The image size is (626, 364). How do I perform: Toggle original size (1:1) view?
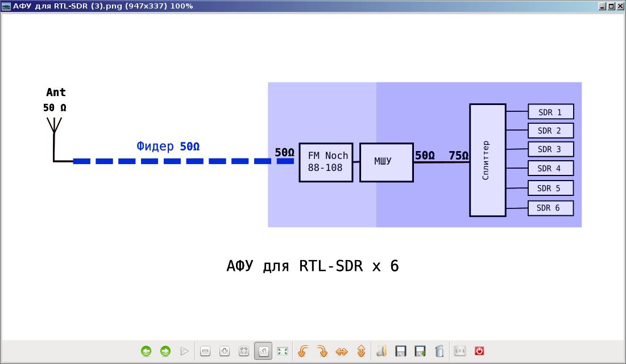click(263, 352)
